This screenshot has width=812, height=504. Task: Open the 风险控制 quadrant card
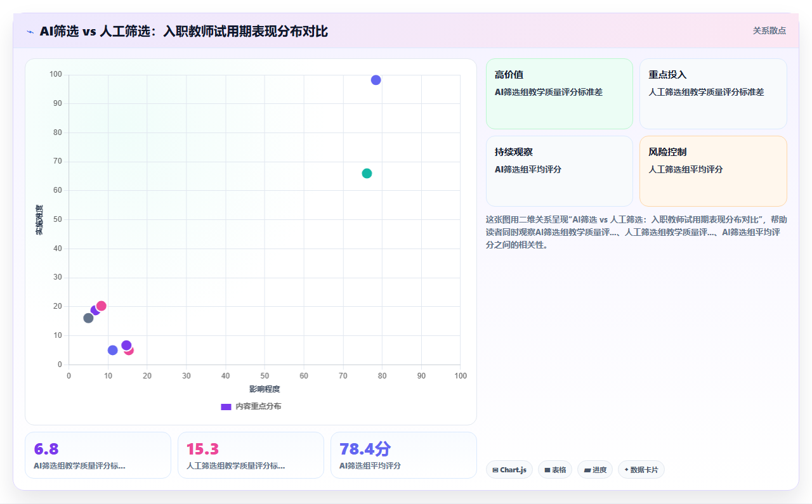click(713, 171)
